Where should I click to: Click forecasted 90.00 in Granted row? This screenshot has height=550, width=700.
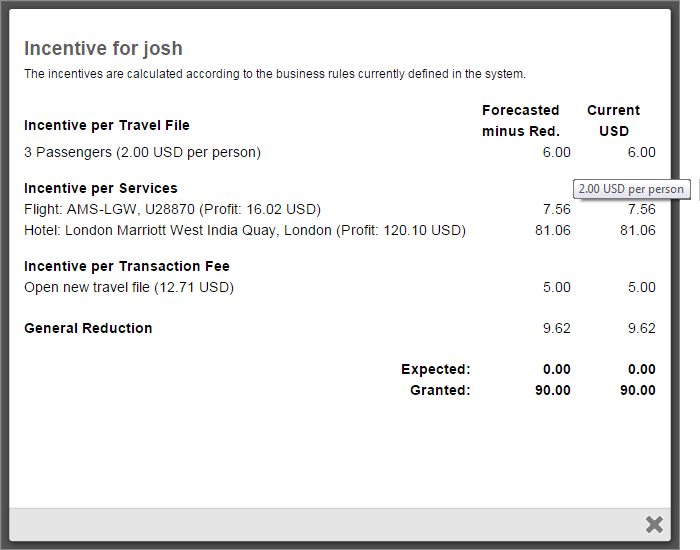[553, 390]
